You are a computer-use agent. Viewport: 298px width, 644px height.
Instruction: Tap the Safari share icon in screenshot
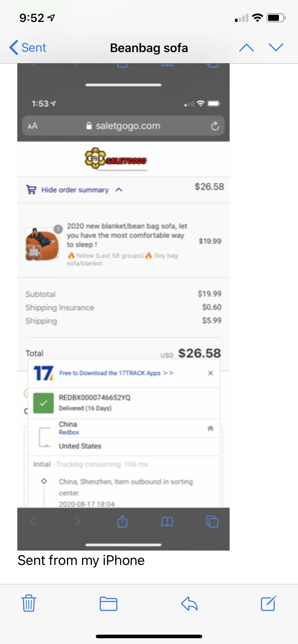pos(122,521)
